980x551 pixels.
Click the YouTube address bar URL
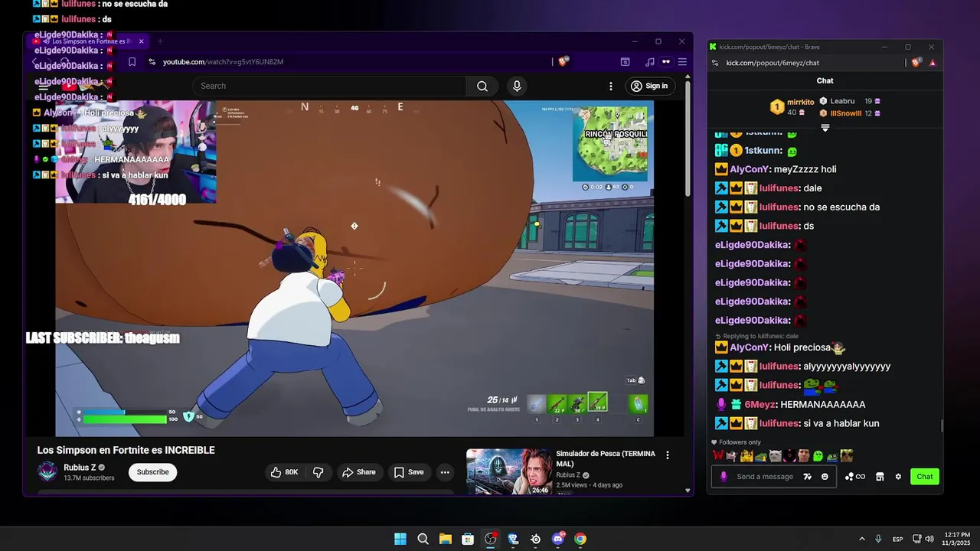pyautogui.click(x=223, y=62)
